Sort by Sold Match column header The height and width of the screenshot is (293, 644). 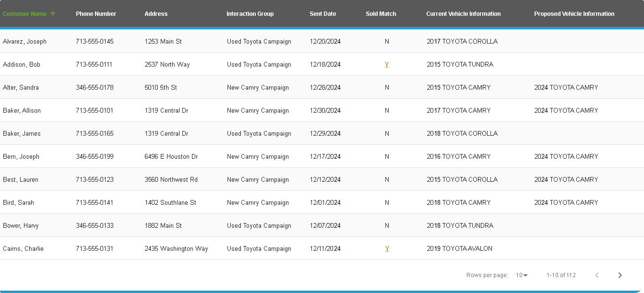[x=381, y=14]
